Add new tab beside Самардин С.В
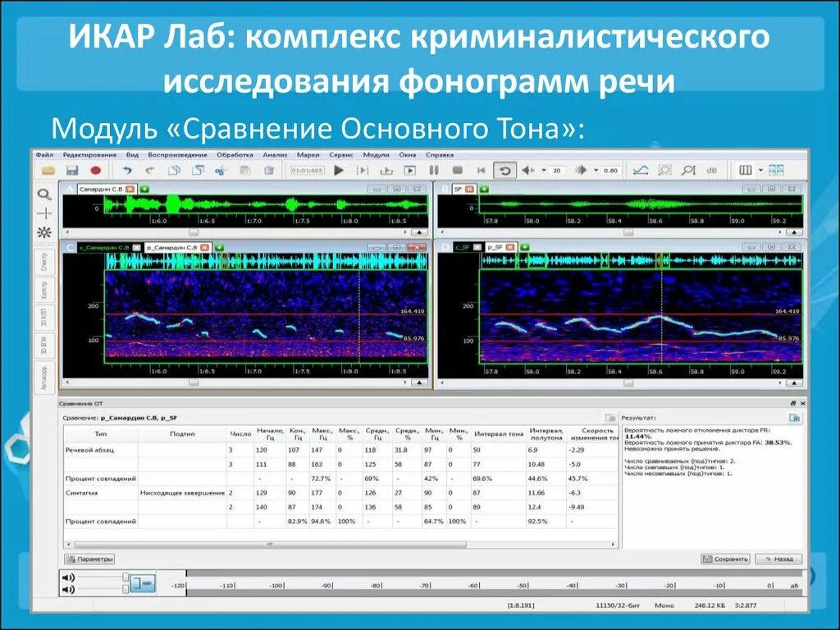This screenshot has width=840, height=630. click(144, 189)
